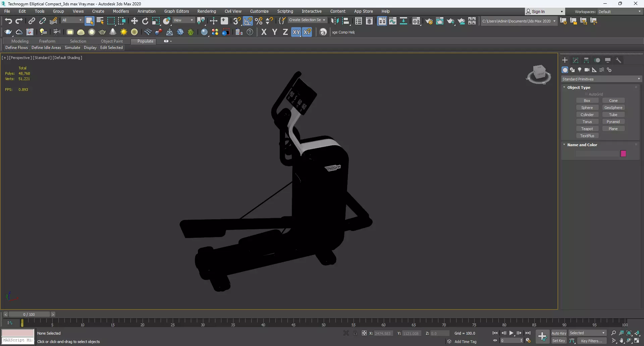Image resolution: width=644 pixels, height=346 pixels.
Task: Click the Align tool icon
Action: [x=346, y=21]
